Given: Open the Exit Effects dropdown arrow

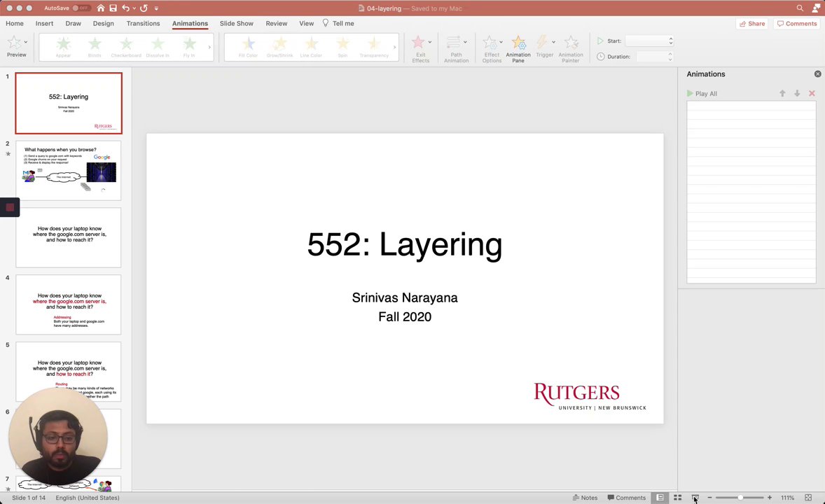Looking at the screenshot, I should pos(430,42).
